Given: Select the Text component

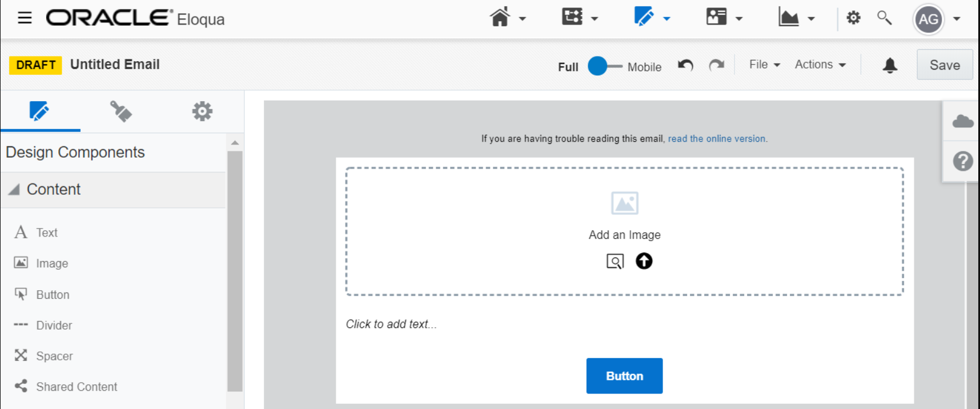Looking at the screenshot, I should 35,232.
